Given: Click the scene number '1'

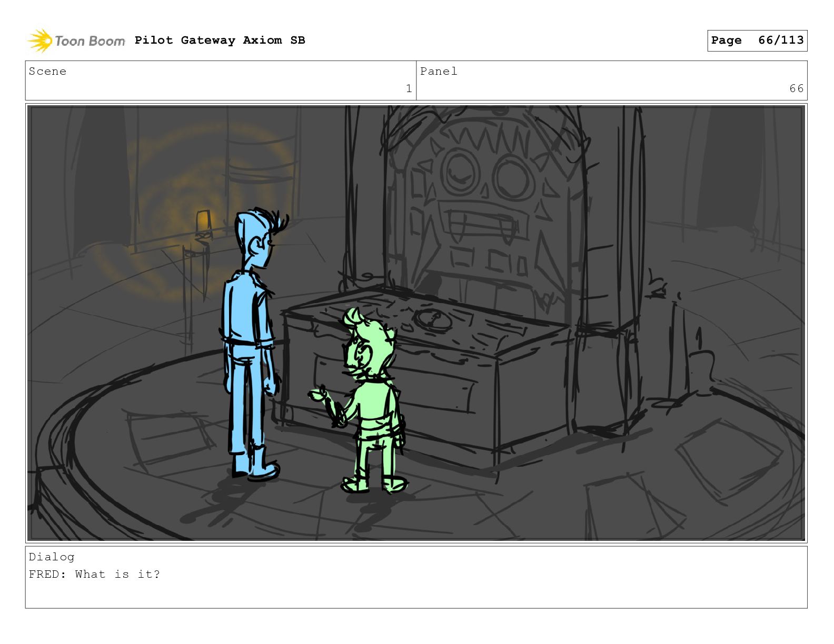Looking at the screenshot, I should pyautogui.click(x=409, y=89).
